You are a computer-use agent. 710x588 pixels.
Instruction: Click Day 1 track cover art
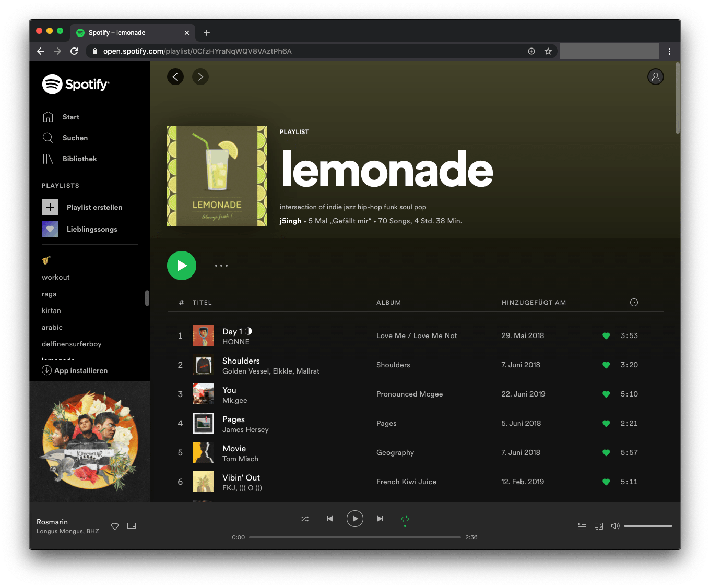point(204,335)
